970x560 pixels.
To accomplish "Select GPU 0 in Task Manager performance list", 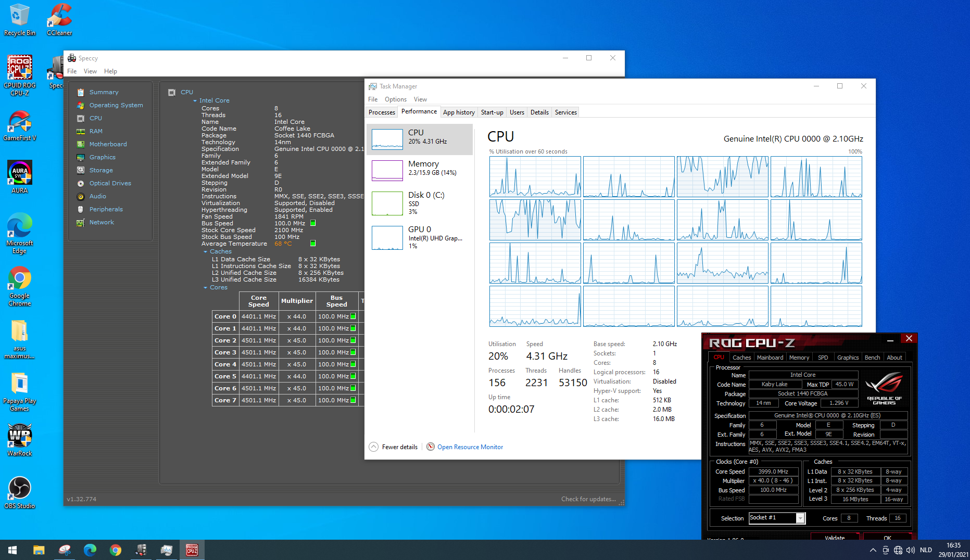I will pyautogui.click(x=420, y=237).
